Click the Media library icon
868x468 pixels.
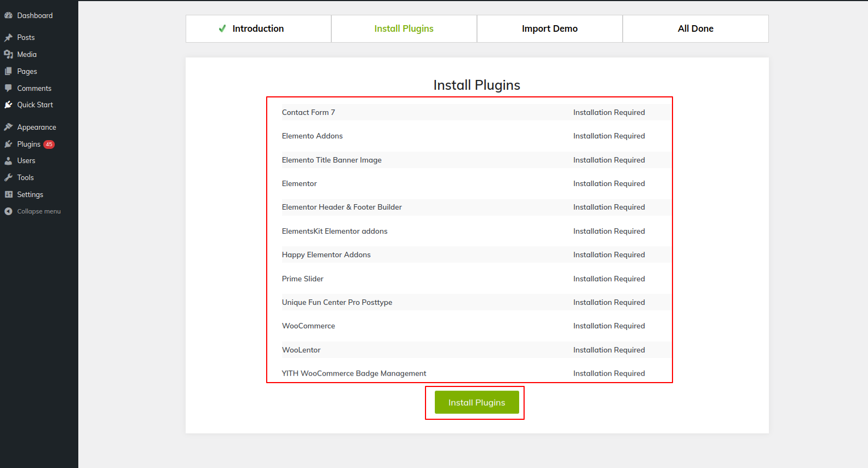pos(8,54)
